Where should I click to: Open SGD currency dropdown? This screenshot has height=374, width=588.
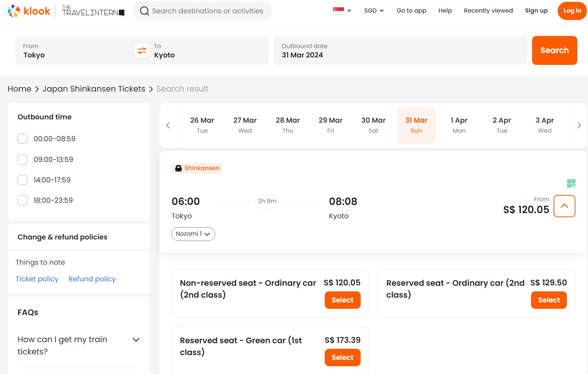click(x=374, y=11)
